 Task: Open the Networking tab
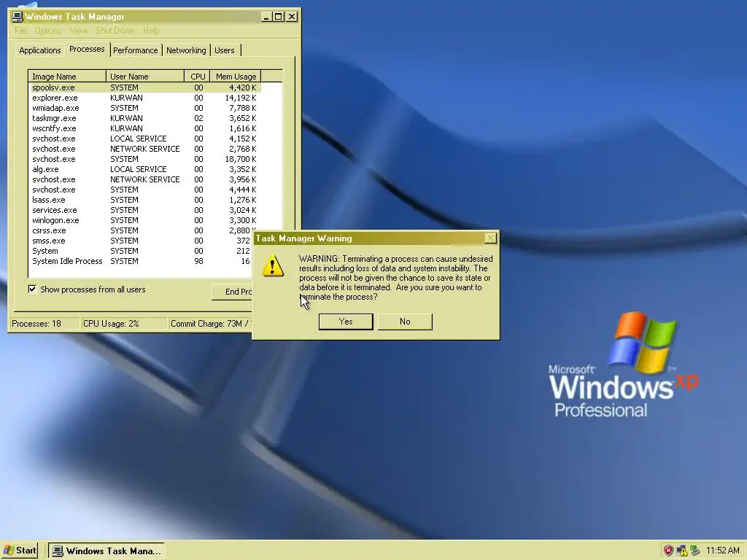[186, 50]
